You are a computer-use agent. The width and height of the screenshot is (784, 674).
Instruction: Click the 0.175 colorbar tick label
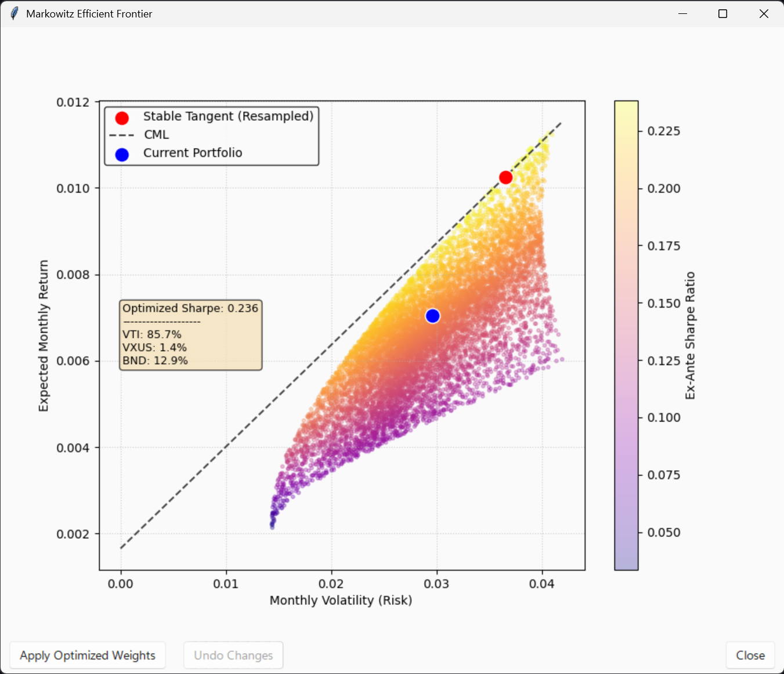point(664,246)
